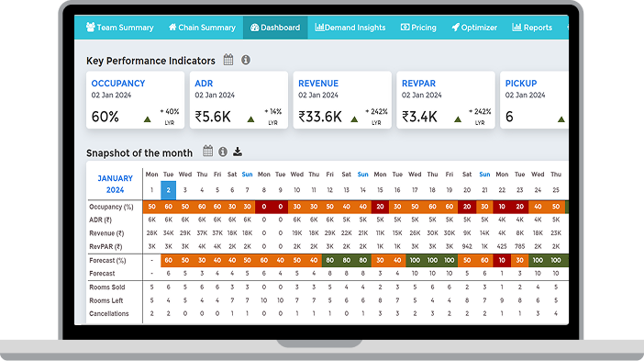Viewport: 644px width, 361px height.
Task: Click the 785 RevPAR cell
Action: point(520,247)
